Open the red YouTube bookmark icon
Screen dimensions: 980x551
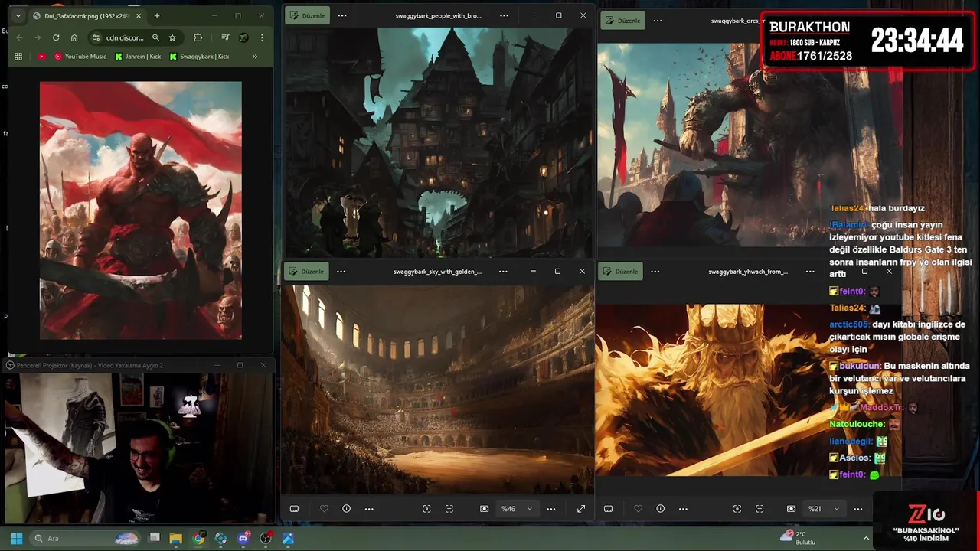coord(41,57)
